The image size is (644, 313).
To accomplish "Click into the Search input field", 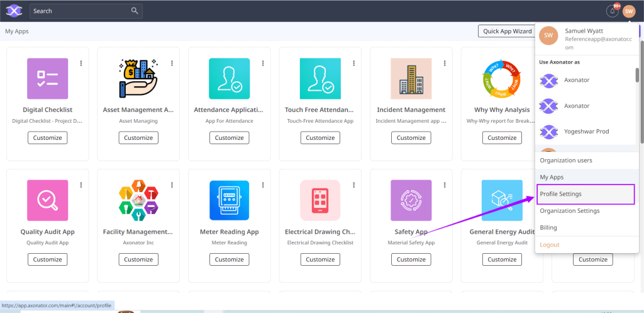I will pos(79,11).
